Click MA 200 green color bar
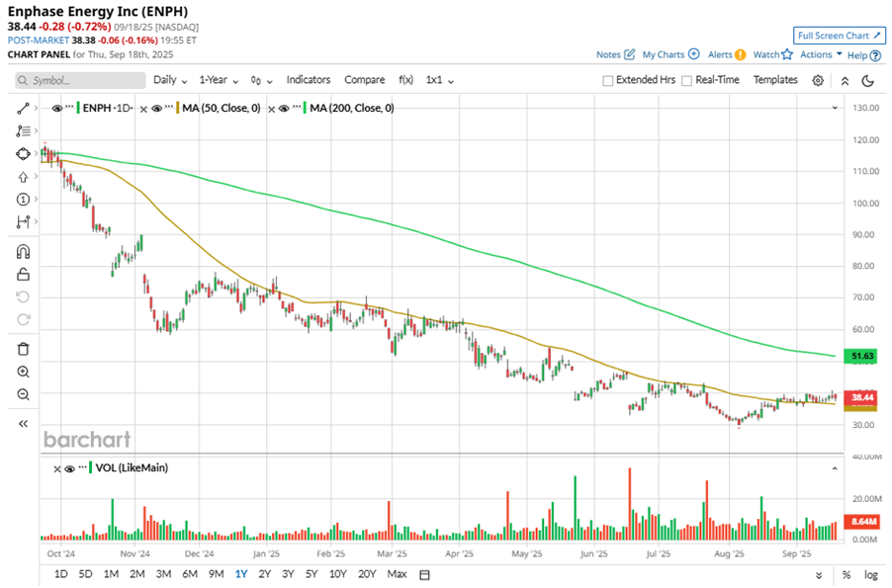Image resolution: width=892 pixels, height=588 pixels. pos(306,108)
